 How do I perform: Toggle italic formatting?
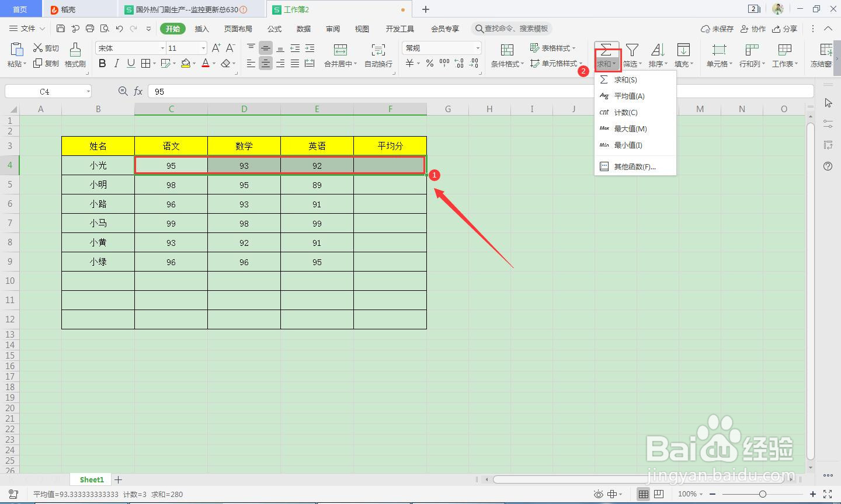click(116, 64)
